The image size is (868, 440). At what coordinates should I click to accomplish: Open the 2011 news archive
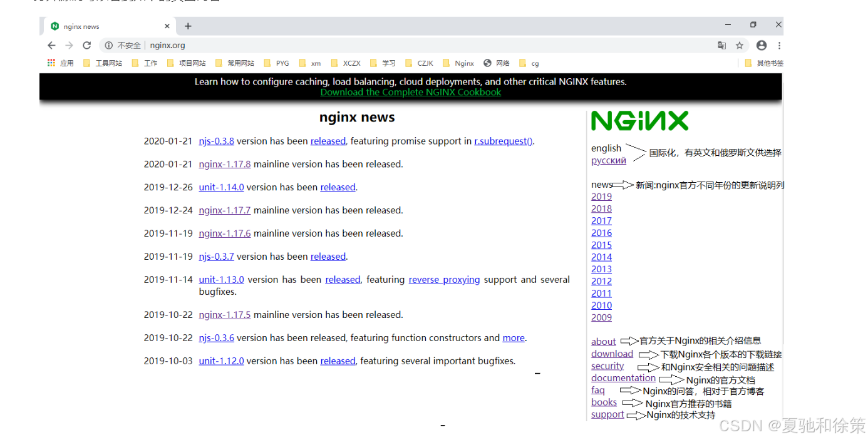tap(601, 294)
